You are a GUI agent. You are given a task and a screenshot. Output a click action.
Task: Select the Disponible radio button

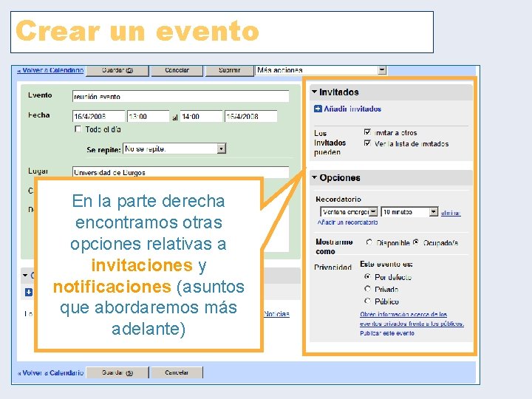(x=369, y=242)
